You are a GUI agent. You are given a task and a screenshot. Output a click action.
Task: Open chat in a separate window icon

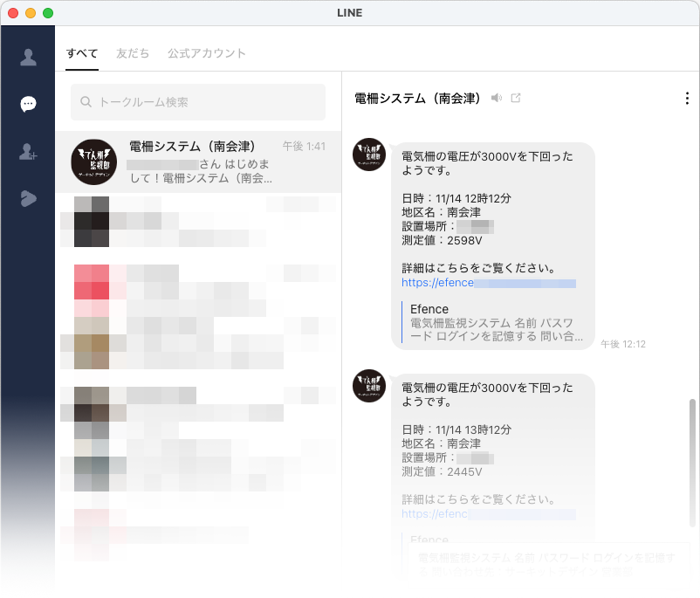[x=516, y=98]
